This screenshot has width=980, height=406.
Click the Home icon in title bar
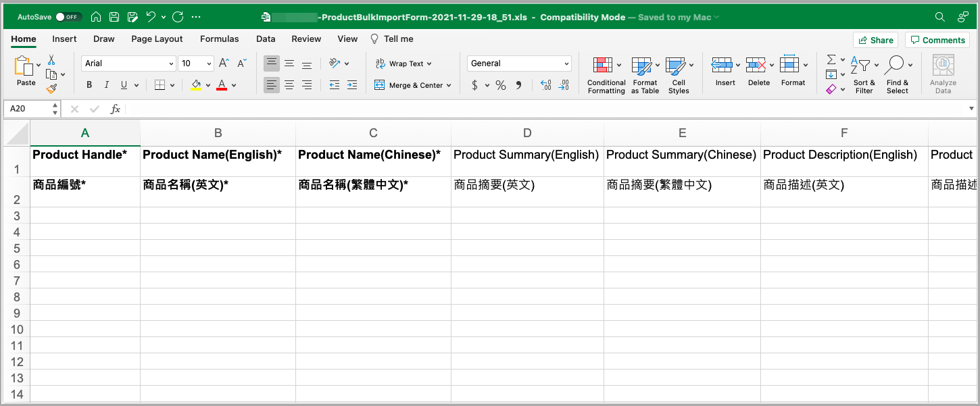pyautogui.click(x=96, y=17)
